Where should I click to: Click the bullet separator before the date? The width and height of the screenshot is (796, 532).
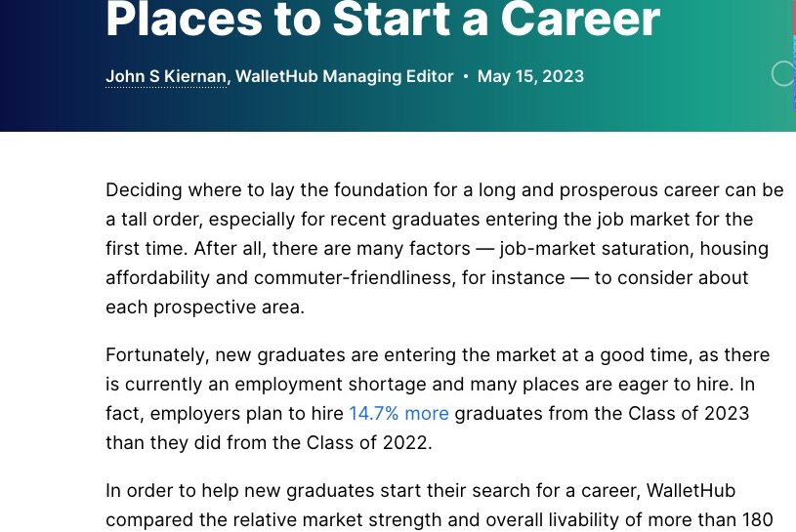(466, 76)
